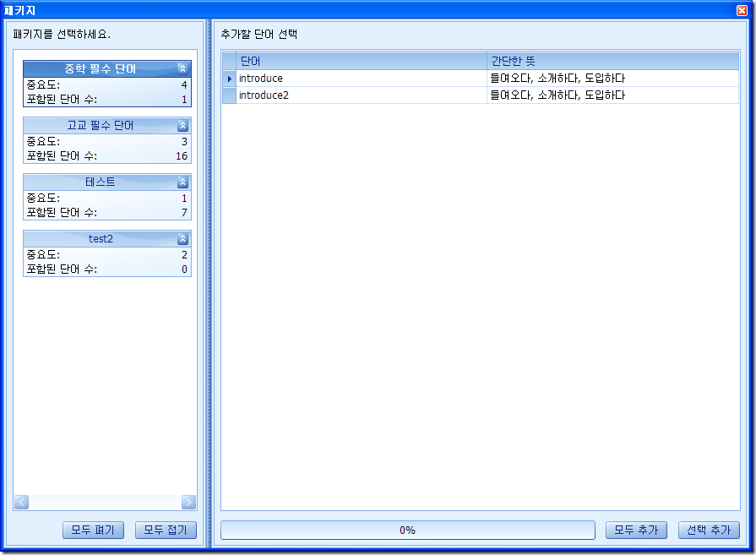Sort by the 단어 column header

(x=362, y=61)
